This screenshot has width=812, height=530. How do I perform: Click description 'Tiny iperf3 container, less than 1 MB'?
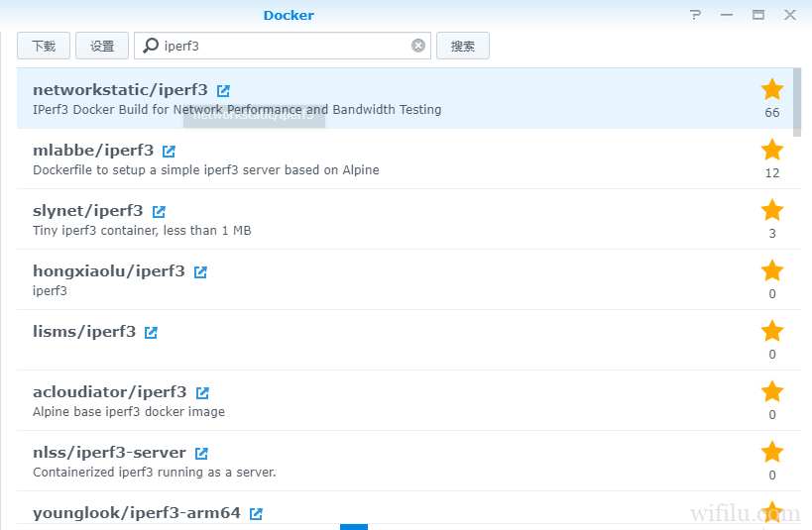coord(142,230)
